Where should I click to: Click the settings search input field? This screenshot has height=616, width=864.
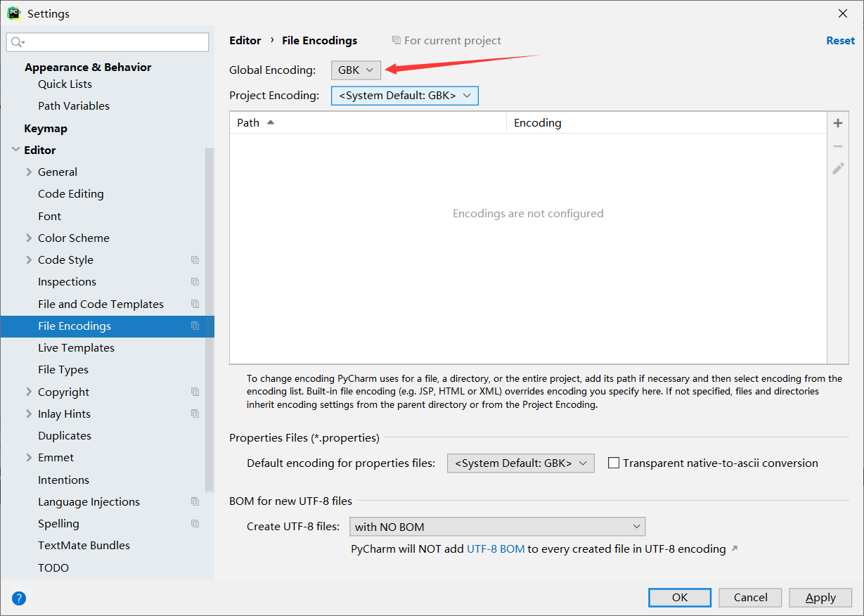point(108,42)
